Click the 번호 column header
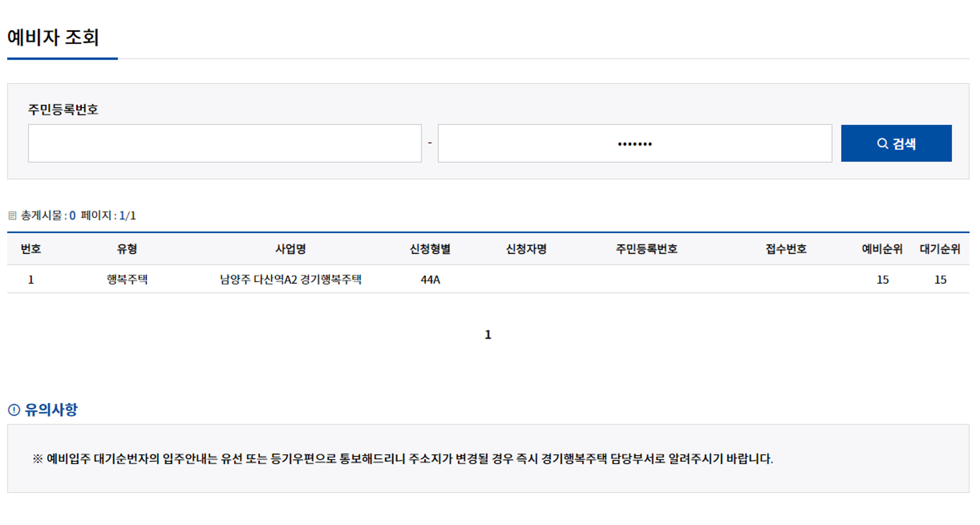 [31, 249]
